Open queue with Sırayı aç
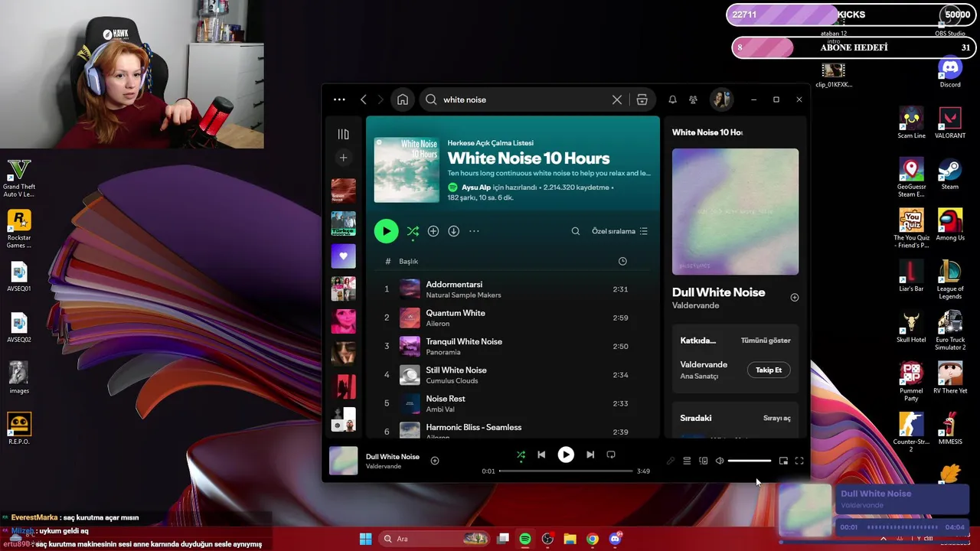The height and width of the screenshot is (551, 980). 777,418
